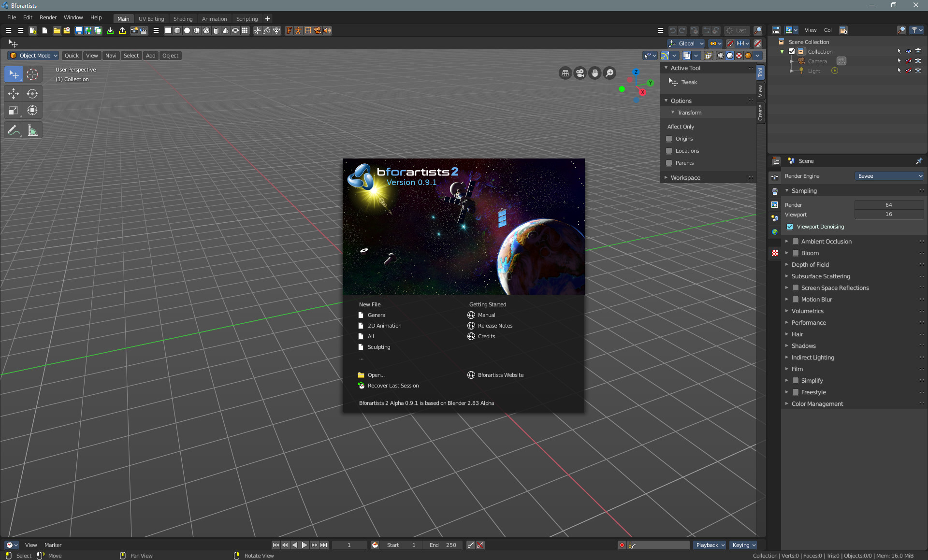The image size is (928, 560).
Task: Open the outliner search magnifier
Action: click(x=901, y=30)
